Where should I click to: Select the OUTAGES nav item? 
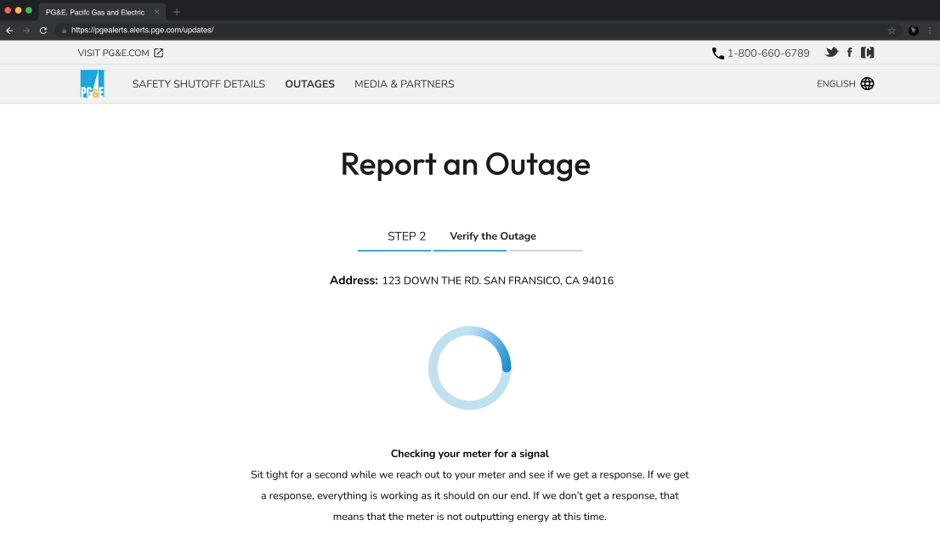point(310,84)
